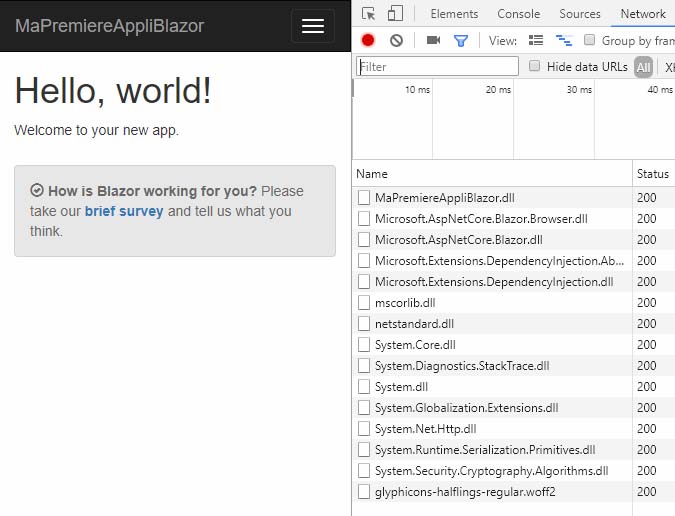The image size is (675, 516).
Task: Go to MaPremiereAppliBlazor home brand link
Action: coord(110,26)
